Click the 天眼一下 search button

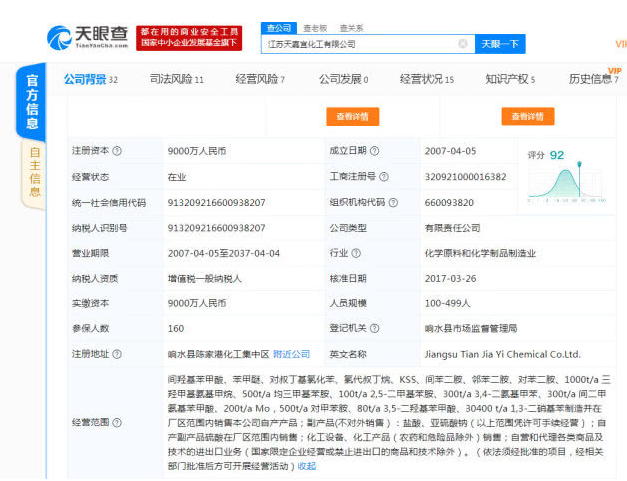[x=500, y=44]
